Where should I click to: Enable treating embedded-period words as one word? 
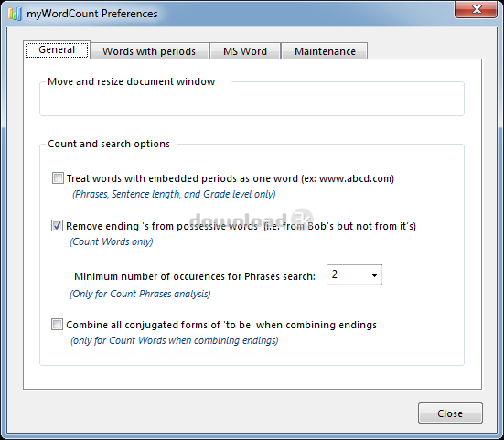[x=58, y=178]
